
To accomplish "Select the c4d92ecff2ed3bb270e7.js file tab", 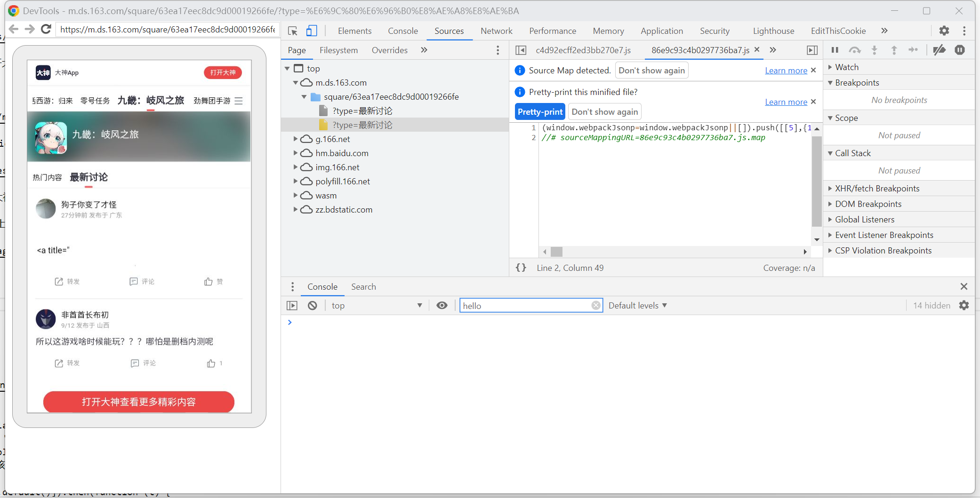I will coord(583,50).
